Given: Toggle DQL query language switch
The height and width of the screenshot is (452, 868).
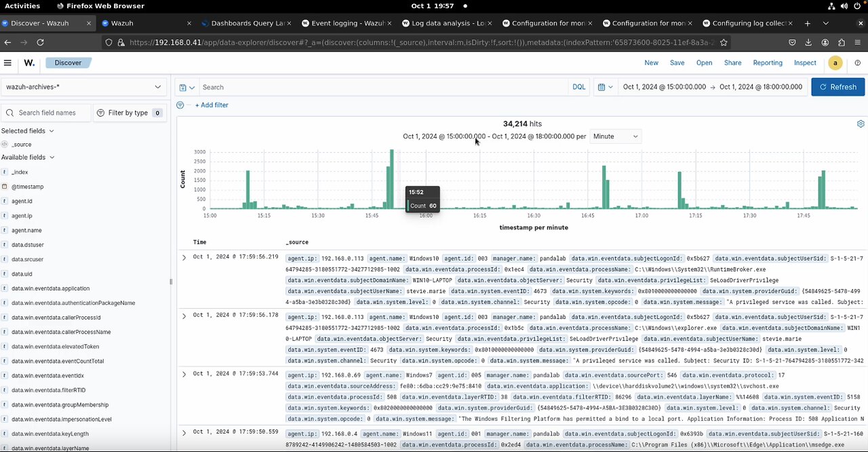Looking at the screenshot, I should click(x=578, y=87).
